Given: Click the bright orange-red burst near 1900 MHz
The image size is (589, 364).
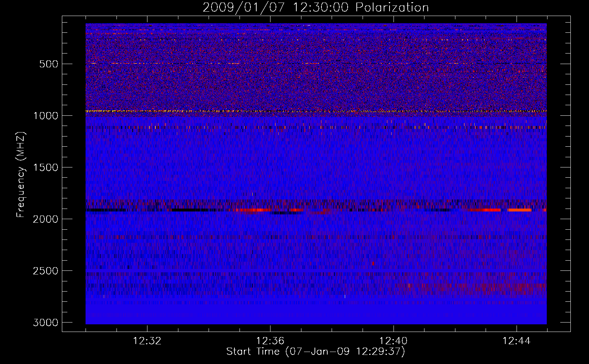Looking at the screenshot, I should [x=520, y=210].
